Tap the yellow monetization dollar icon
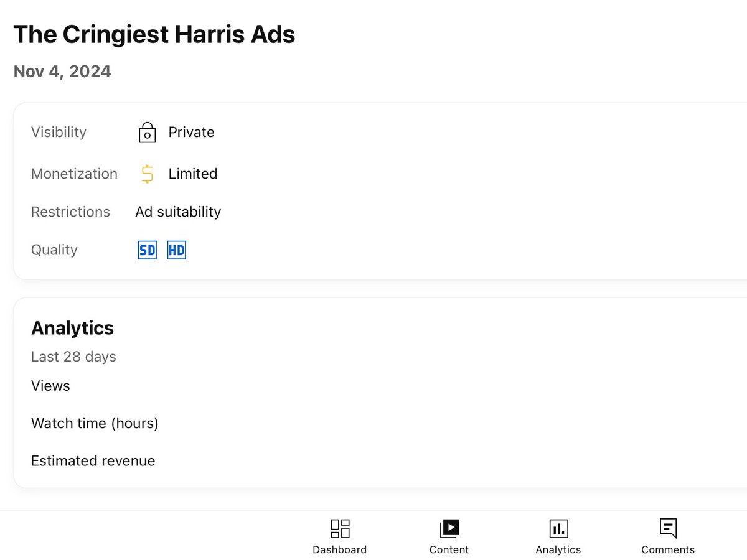The width and height of the screenshot is (747, 560). tap(147, 174)
